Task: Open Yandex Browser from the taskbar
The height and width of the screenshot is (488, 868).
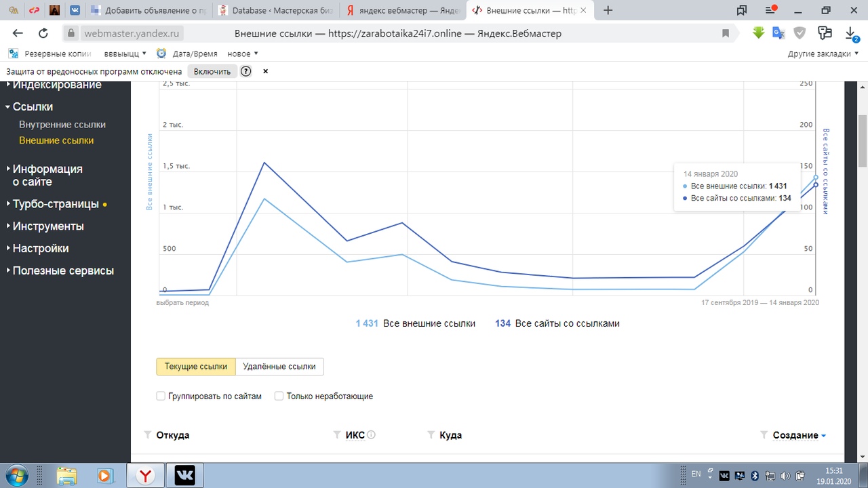Action: [145, 476]
